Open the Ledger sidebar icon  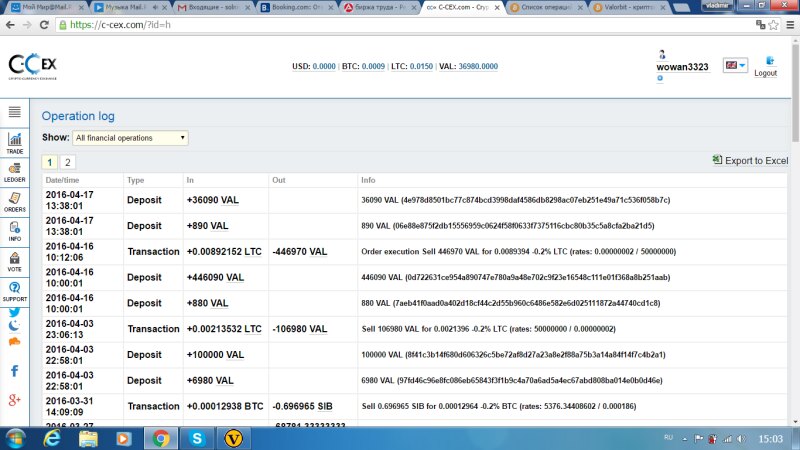point(15,173)
